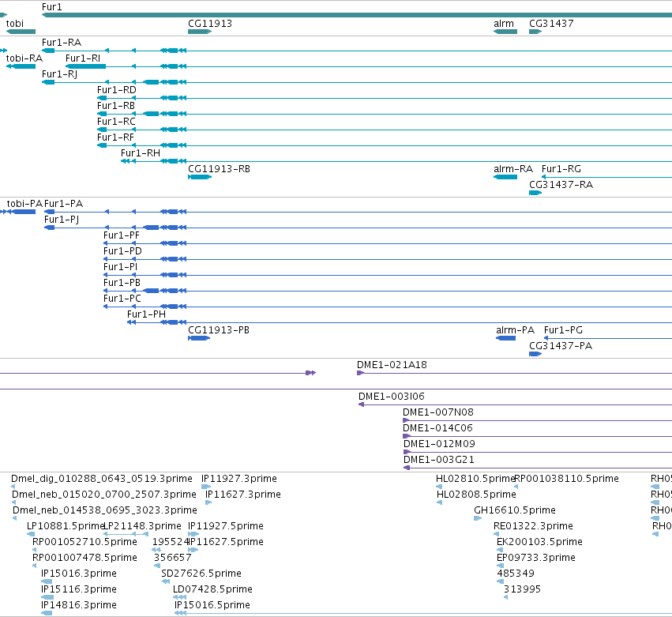This screenshot has width=672, height=617.
Task: Select the IP15016.3prime EST label
Action: 79,574
